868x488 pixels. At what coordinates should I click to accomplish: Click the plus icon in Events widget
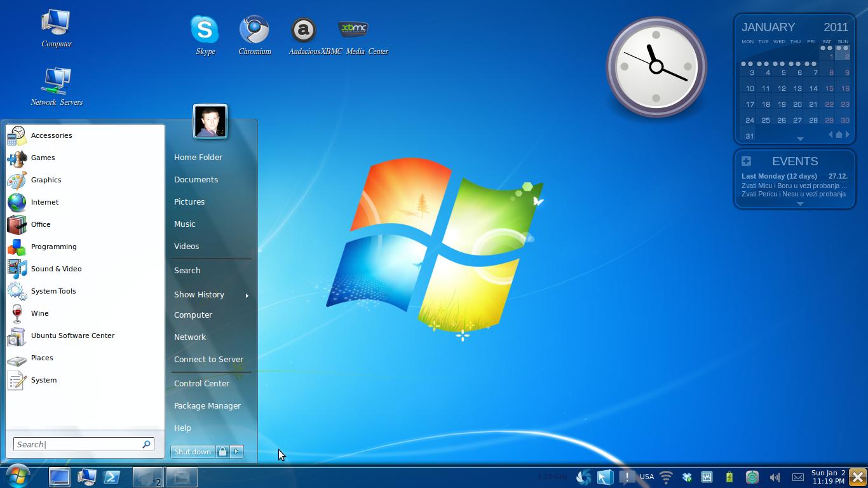747,161
